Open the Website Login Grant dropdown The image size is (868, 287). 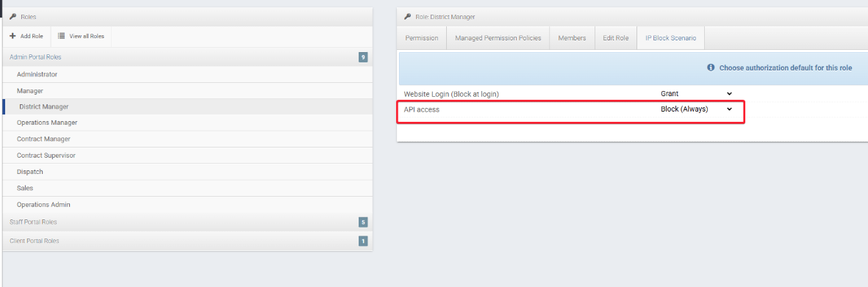[x=697, y=94]
